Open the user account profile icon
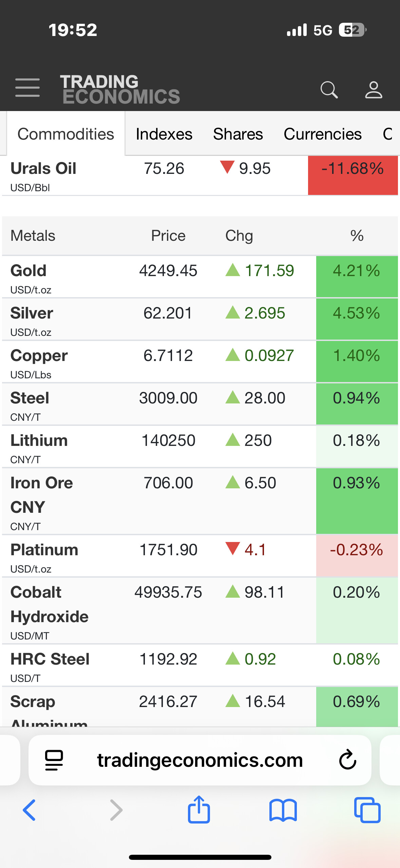400x868 pixels. [x=374, y=90]
